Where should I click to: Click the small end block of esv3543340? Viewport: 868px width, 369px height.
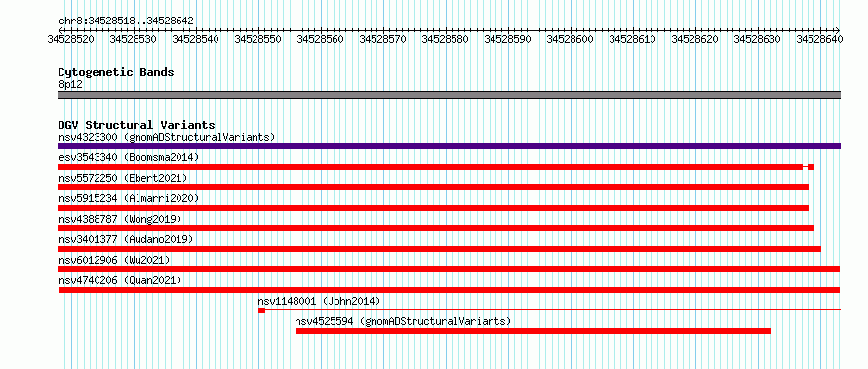811,167
